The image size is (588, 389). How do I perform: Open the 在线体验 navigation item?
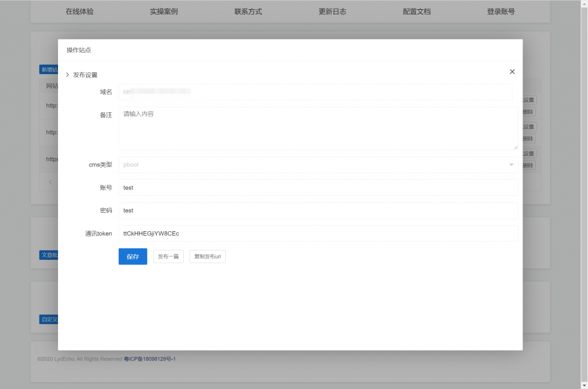coord(80,11)
